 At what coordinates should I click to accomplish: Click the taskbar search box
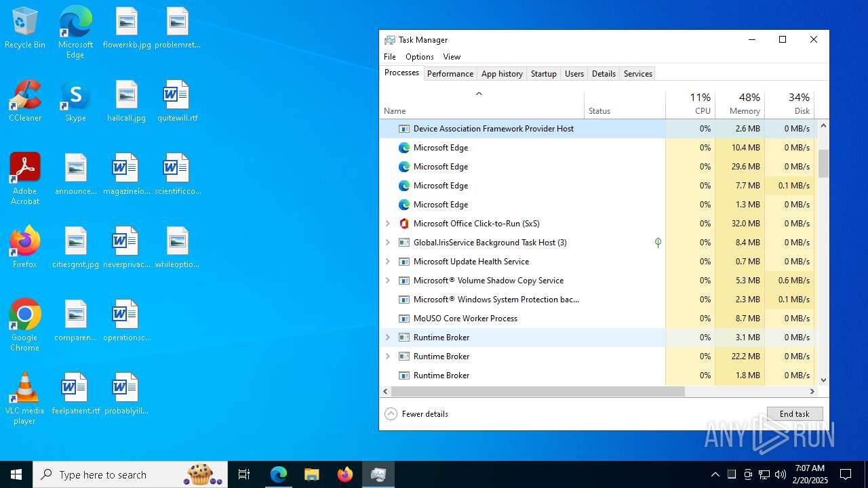[x=130, y=474]
